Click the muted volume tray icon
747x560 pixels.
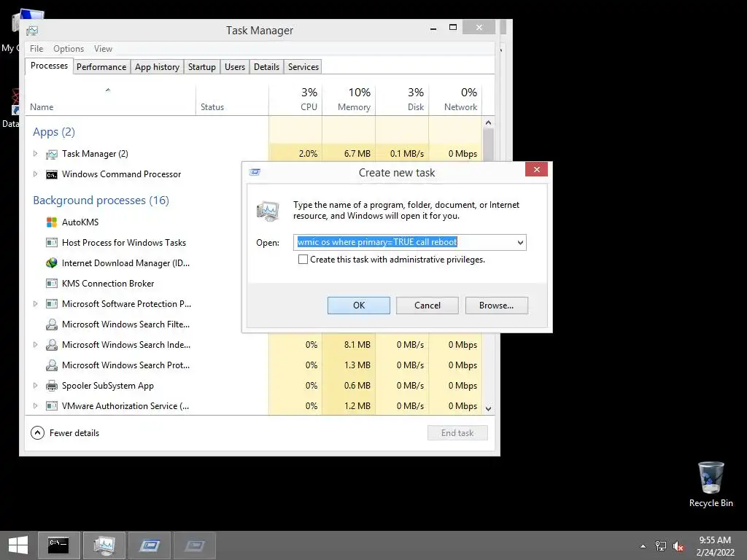pyautogui.click(x=678, y=546)
